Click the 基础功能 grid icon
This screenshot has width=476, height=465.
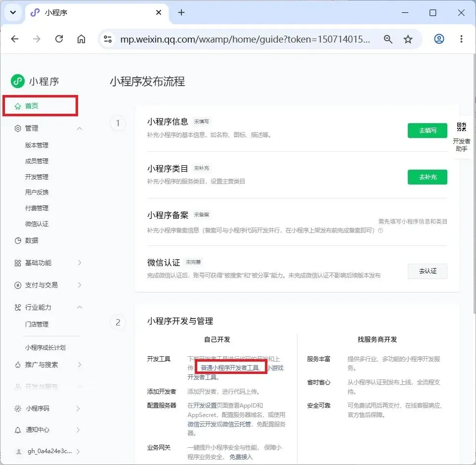18,263
